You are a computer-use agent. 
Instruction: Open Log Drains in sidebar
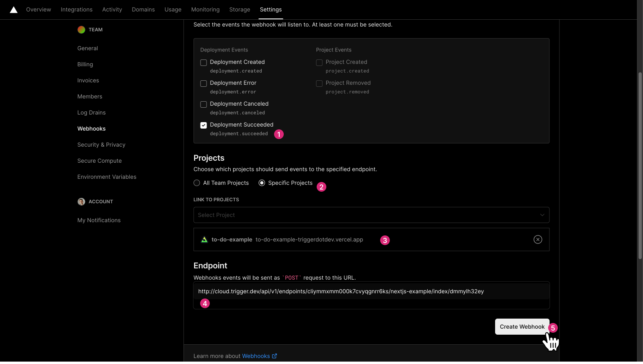[x=92, y=112]
